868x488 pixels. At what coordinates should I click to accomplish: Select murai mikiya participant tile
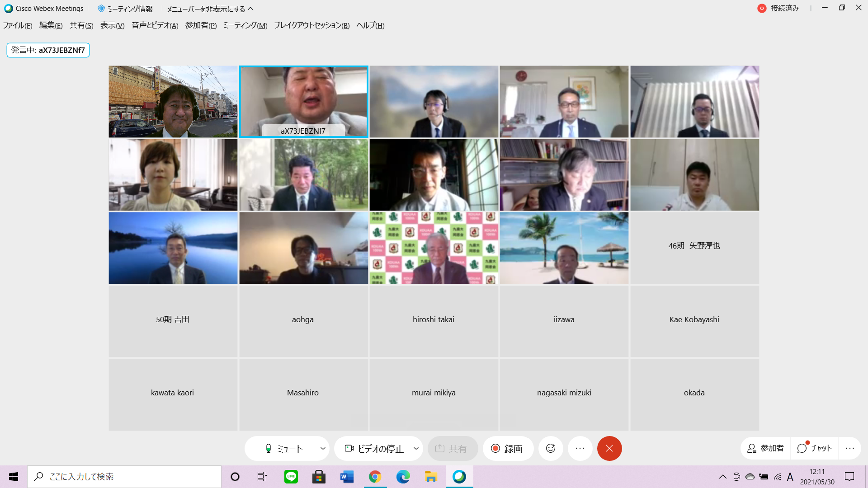(x=434, y=394)
